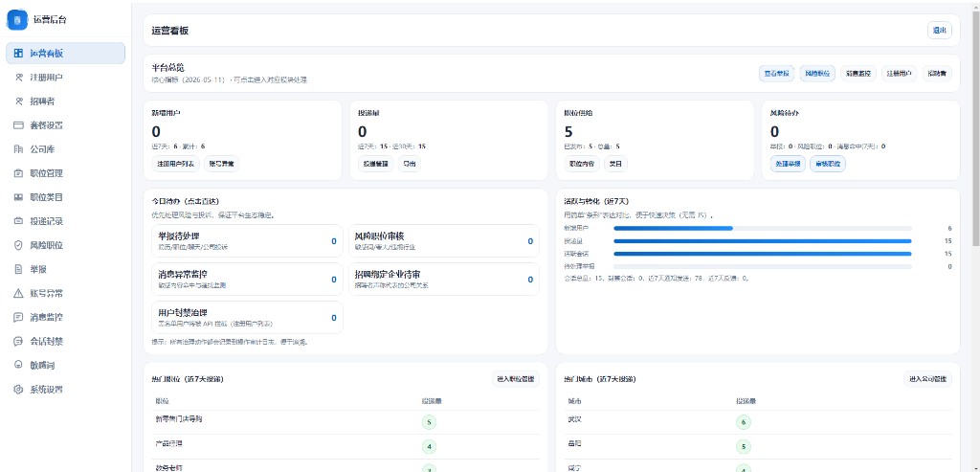Click 导出 button in 投递量 card
Viewport: 980px width, 472px height.
tap(410, 164)
